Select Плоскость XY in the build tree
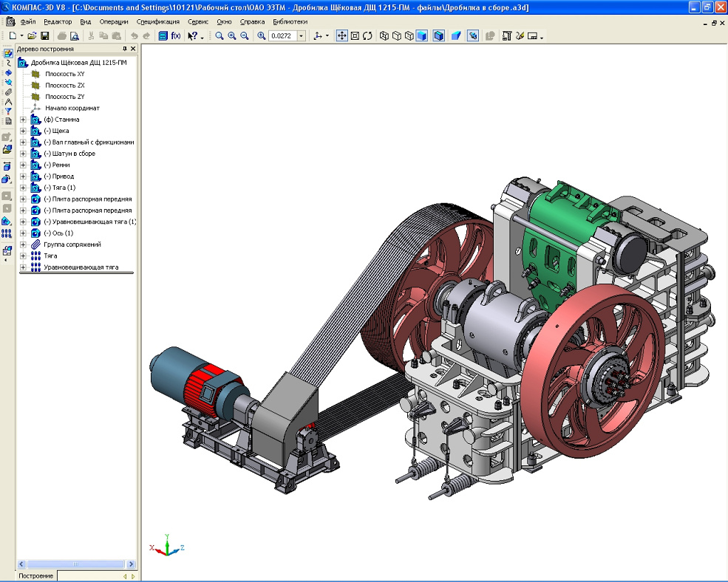This screenshot has width=728, height=582. [x=64, y=74]
